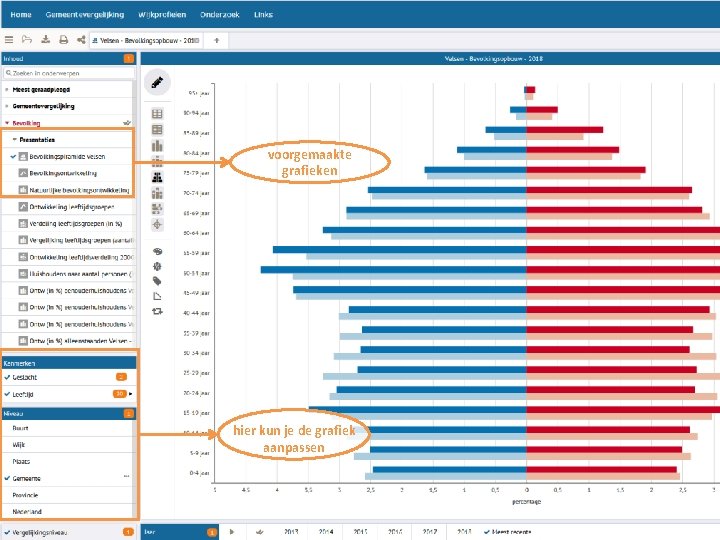The height and width of the screenshot is (540, 720).
Task: Toggle the Leeftijd checkbox
Action: (x=7, y=394)
